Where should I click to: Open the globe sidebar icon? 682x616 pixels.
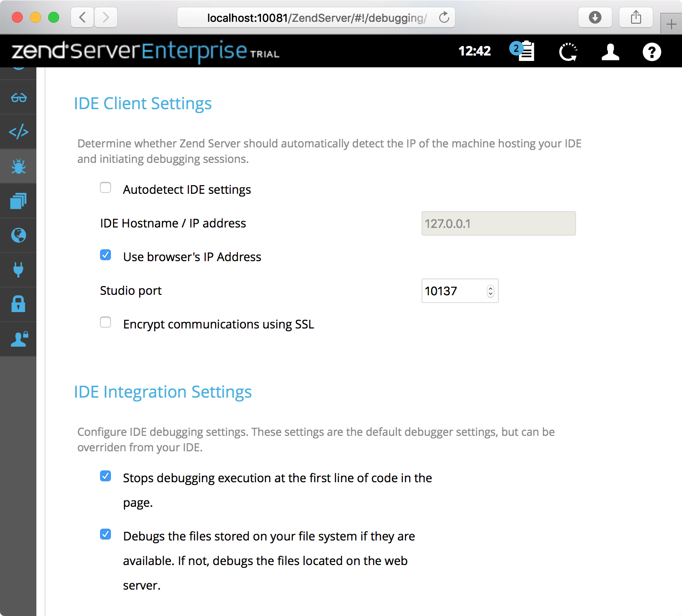[x=19, y=236]
